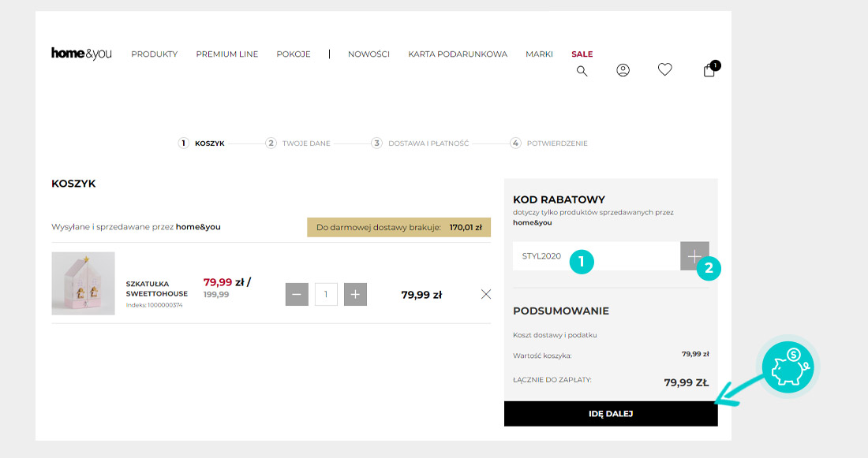Open the PRODUKTY menu
The width and height of the screenshot is (868, 458).
point(155,54)
